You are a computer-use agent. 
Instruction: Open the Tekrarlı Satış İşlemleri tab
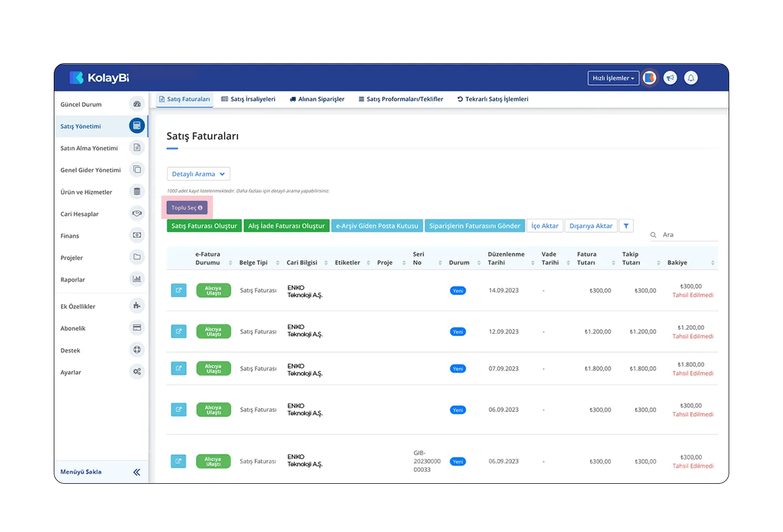492,99
